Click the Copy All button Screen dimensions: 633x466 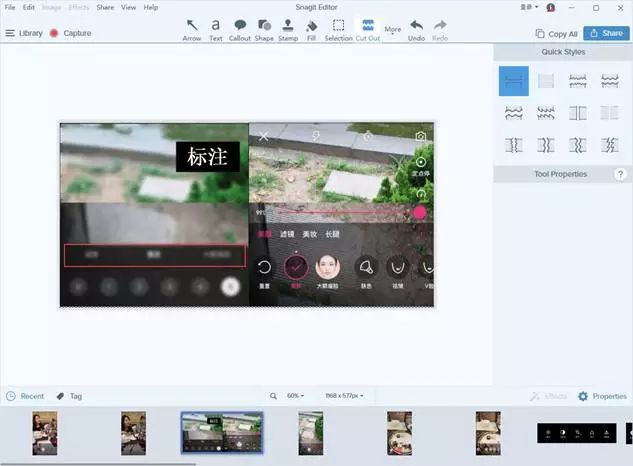pos(556,33)
